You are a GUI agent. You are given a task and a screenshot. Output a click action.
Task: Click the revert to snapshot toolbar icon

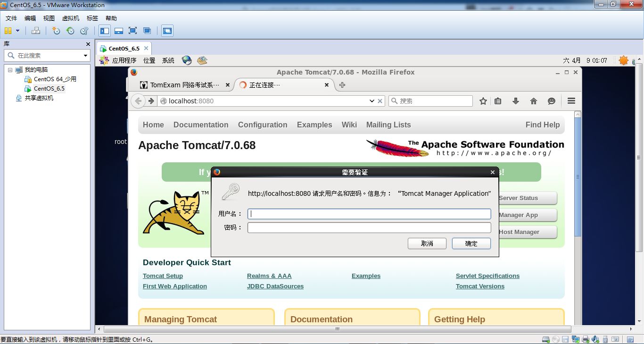click(70, 31)
